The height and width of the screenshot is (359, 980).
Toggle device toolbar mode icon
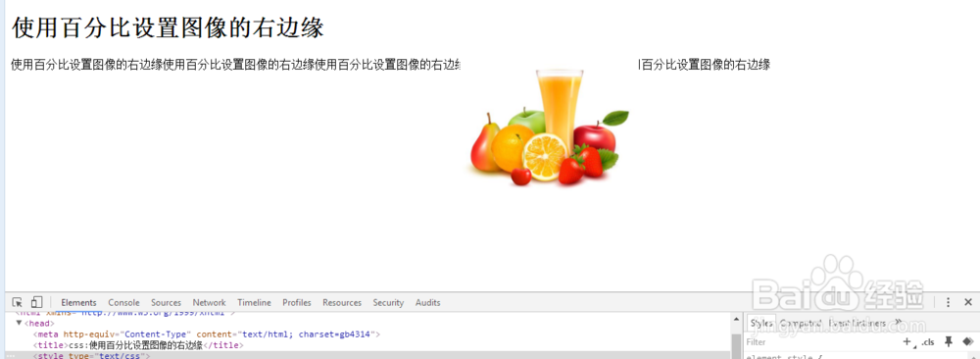(36, 303)
